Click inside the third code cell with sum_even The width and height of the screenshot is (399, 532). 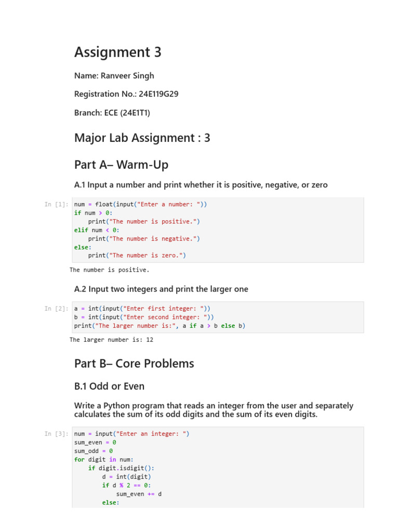pos(218,467)
